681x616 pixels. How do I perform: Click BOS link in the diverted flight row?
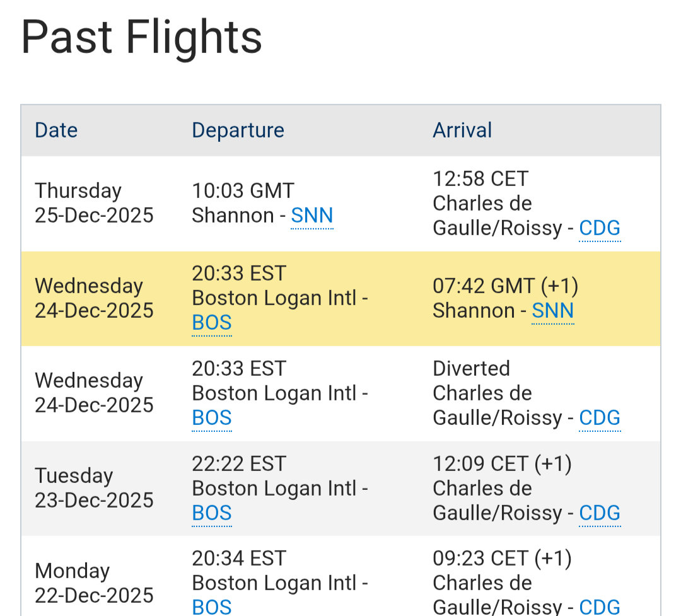[x=212, y=418]
